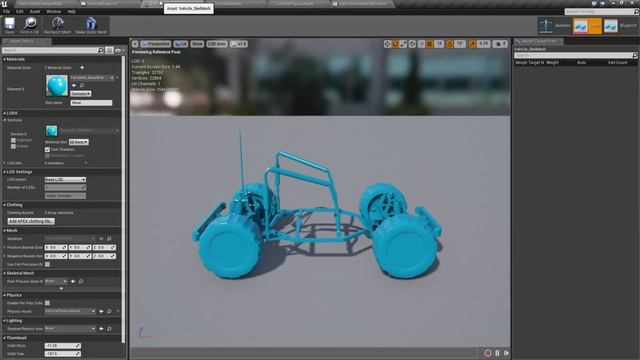640x360 pixels.
Task: Open the Asset menu
Action: [x=35, y=11]
